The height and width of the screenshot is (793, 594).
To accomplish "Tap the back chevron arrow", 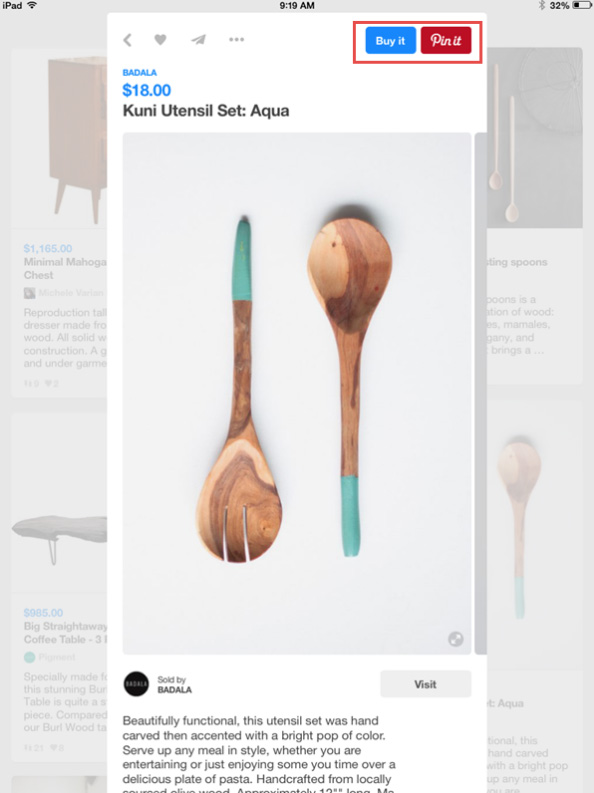I will pyautogui.click(x=127, y=40).
